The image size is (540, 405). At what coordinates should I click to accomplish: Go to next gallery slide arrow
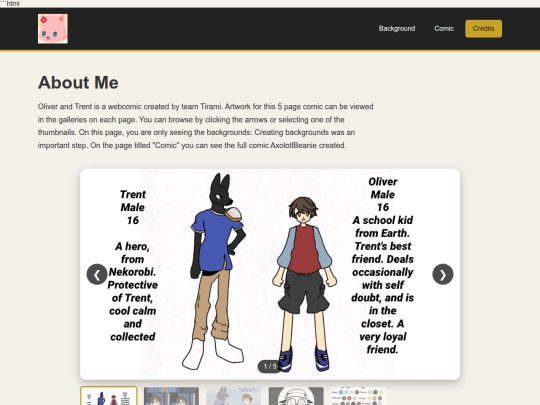(x=443, y=274)
